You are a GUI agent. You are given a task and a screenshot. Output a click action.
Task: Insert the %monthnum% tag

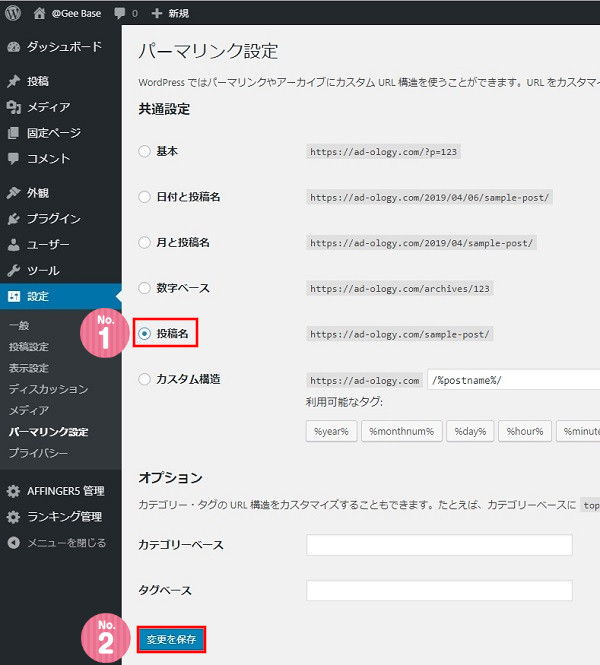(x=402, y=431)
